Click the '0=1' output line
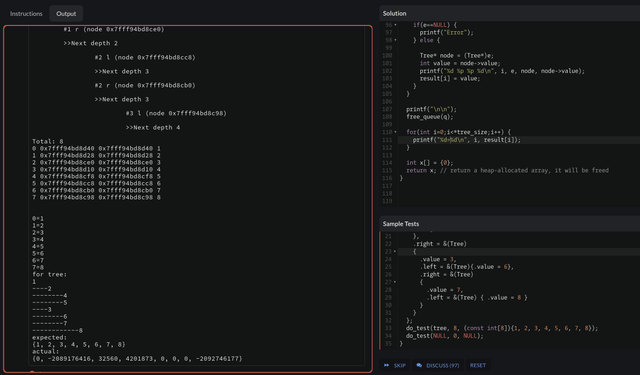 [38, 219]
